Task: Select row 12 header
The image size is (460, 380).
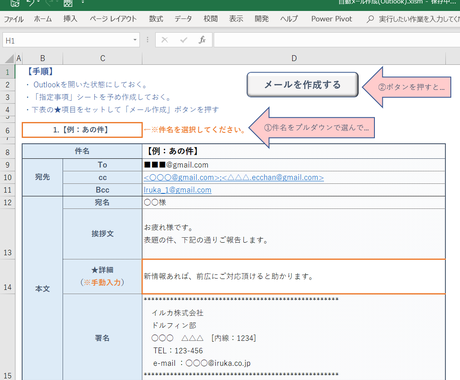Action: click(x=7, y=203)
